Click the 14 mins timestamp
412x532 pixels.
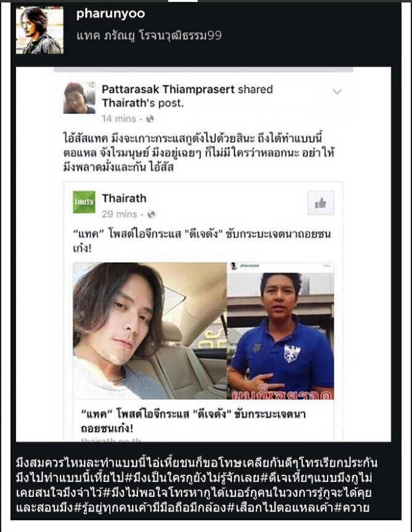click(119, 119)
